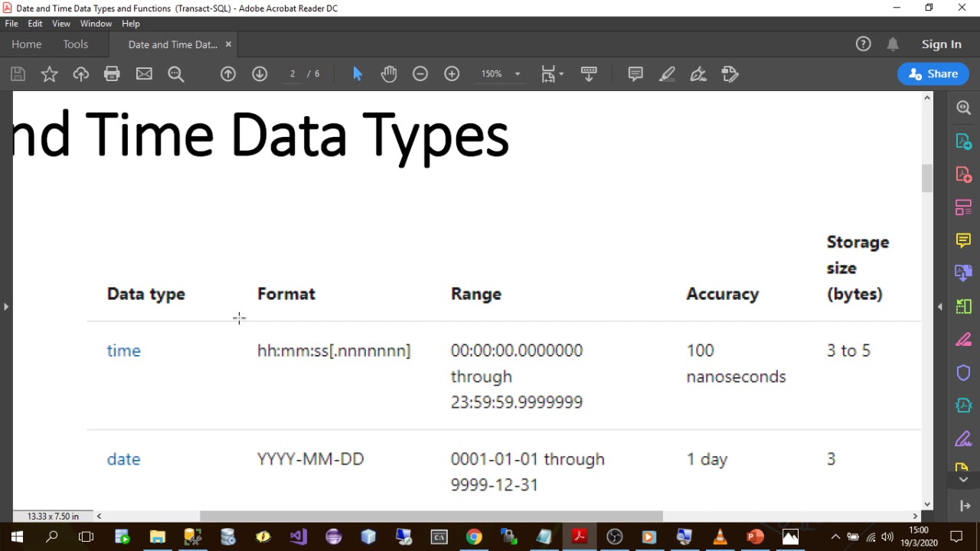Expand the zoom level dropdown

(x=518, y=74)
